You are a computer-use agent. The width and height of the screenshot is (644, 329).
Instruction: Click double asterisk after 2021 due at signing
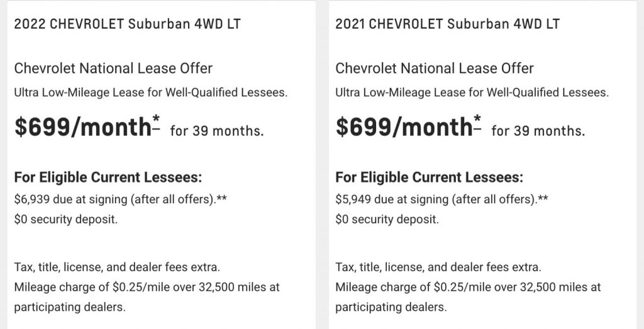543,199
